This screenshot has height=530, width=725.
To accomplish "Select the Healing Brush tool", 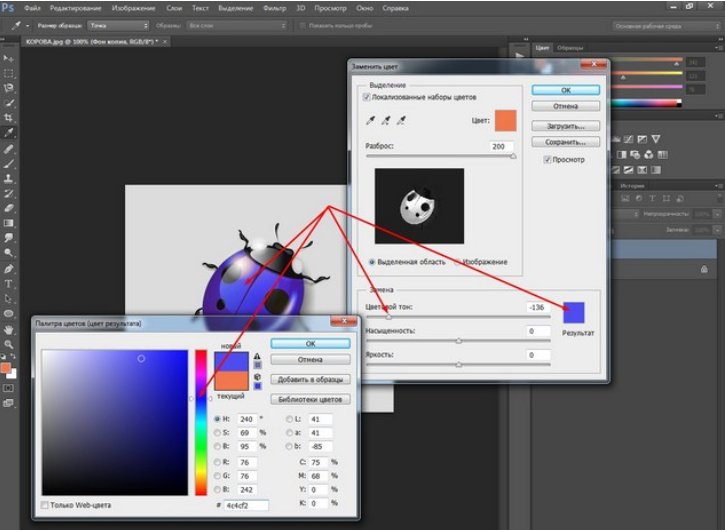I will tap(8, 149).
